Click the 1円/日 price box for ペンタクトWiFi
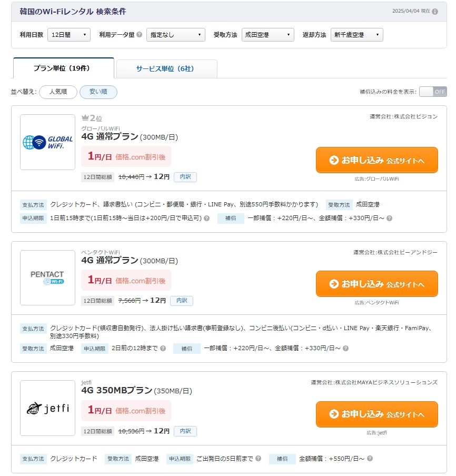The image size is (456, 476). coord(126,280)
